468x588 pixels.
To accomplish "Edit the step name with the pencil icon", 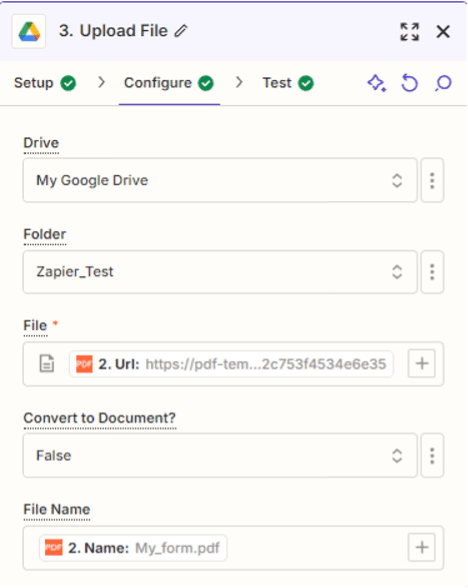I will (181, 31).
